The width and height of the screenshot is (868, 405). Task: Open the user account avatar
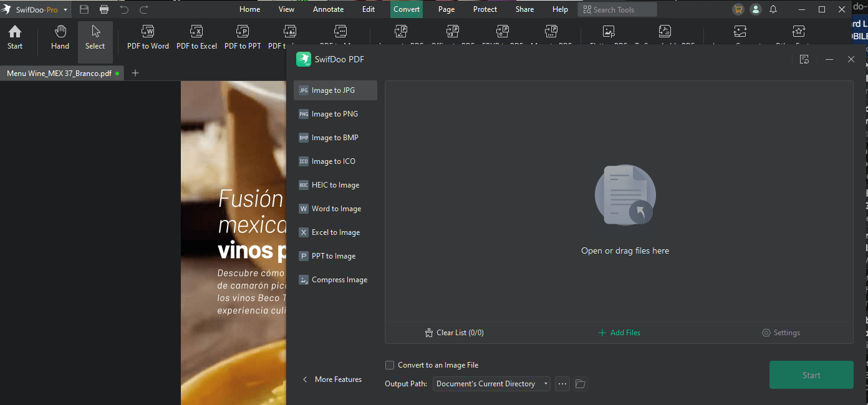pyautogui.click(x=756, y=9)
